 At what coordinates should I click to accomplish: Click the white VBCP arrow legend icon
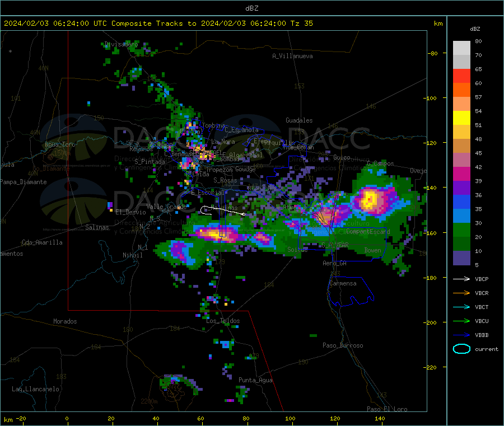461,279
